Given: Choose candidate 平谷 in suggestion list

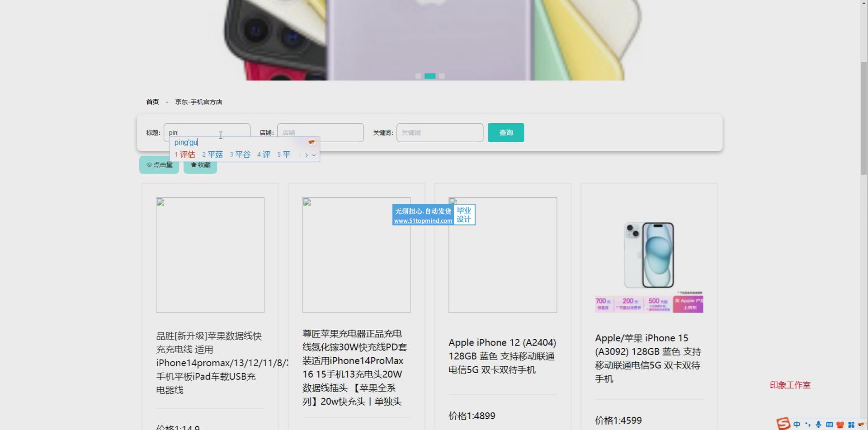Looking at the screenshot, I should (240, 154).
